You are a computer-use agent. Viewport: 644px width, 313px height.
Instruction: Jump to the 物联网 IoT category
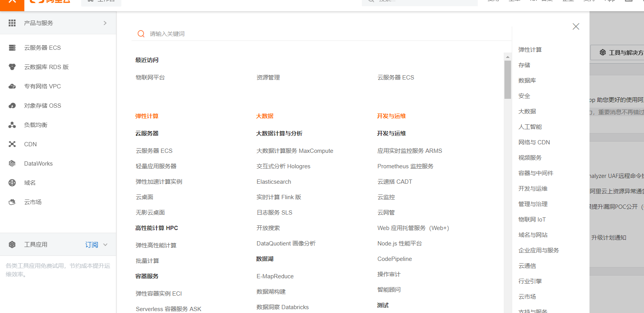point(532,220)
